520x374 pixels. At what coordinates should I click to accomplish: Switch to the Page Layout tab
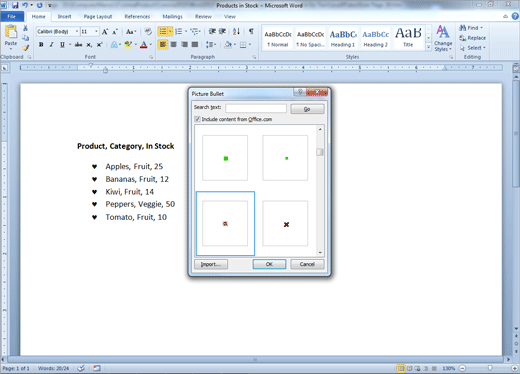[98, 16]
